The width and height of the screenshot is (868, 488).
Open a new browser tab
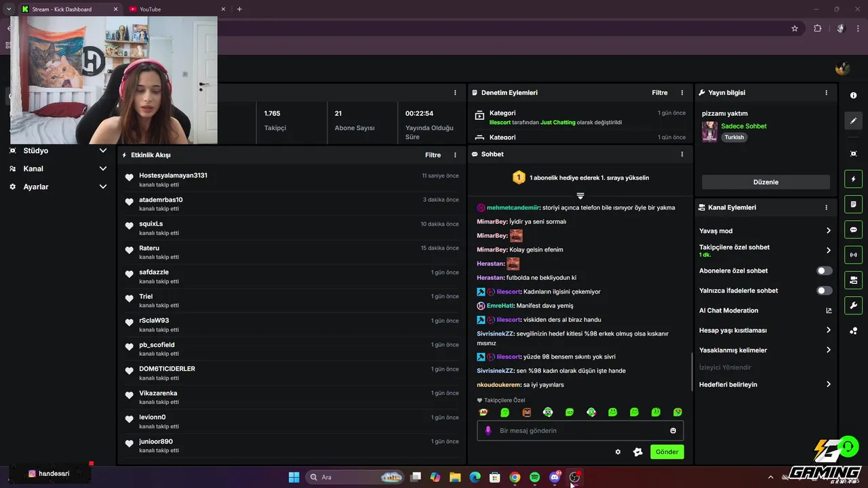click(x=239, y=9)
